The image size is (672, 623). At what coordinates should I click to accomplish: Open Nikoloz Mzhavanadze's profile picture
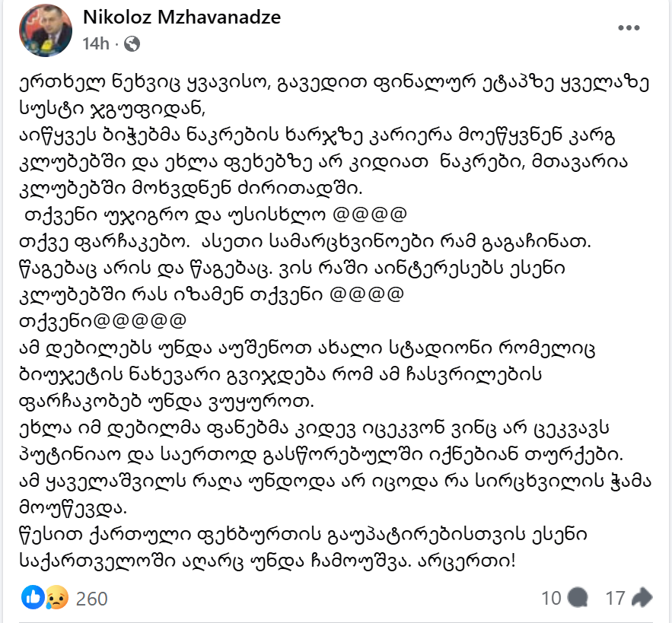46,30
